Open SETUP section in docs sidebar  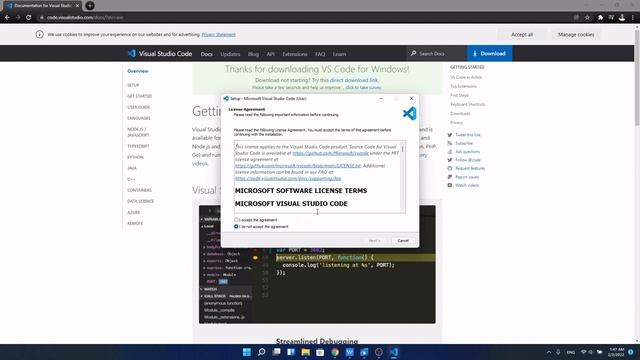coord(133,85)
